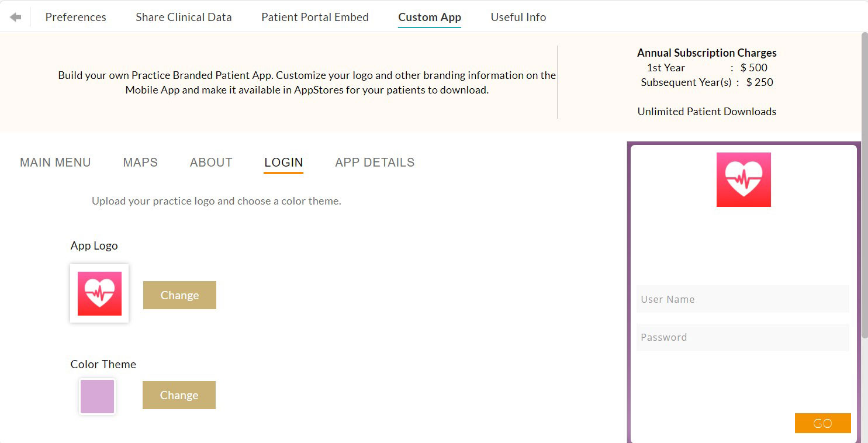868x443 pixels.
Task: Switch to the MAIN MENU section
Action: [56, 162]
